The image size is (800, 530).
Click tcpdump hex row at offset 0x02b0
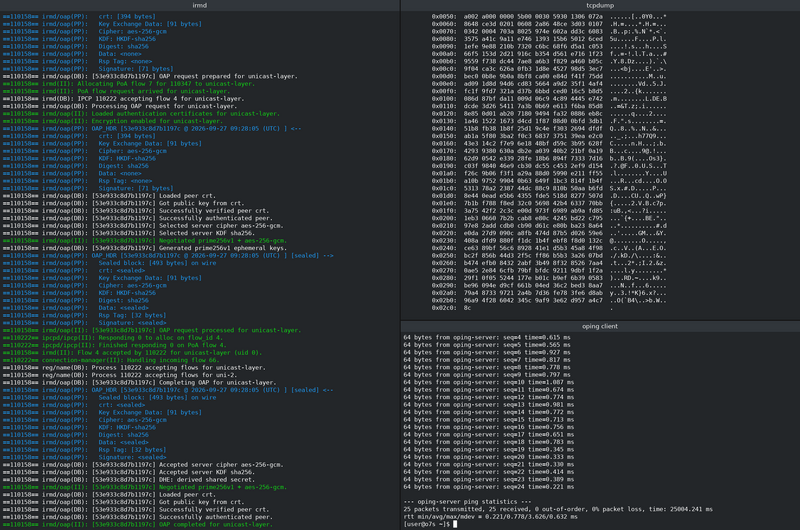(x=549, y=300)
